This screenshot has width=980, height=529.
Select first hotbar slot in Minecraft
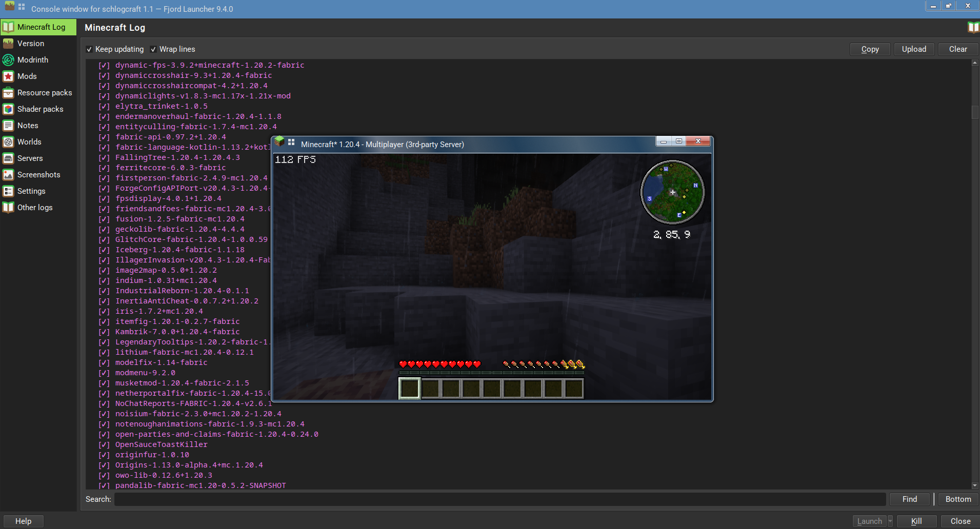click(409, 388)
